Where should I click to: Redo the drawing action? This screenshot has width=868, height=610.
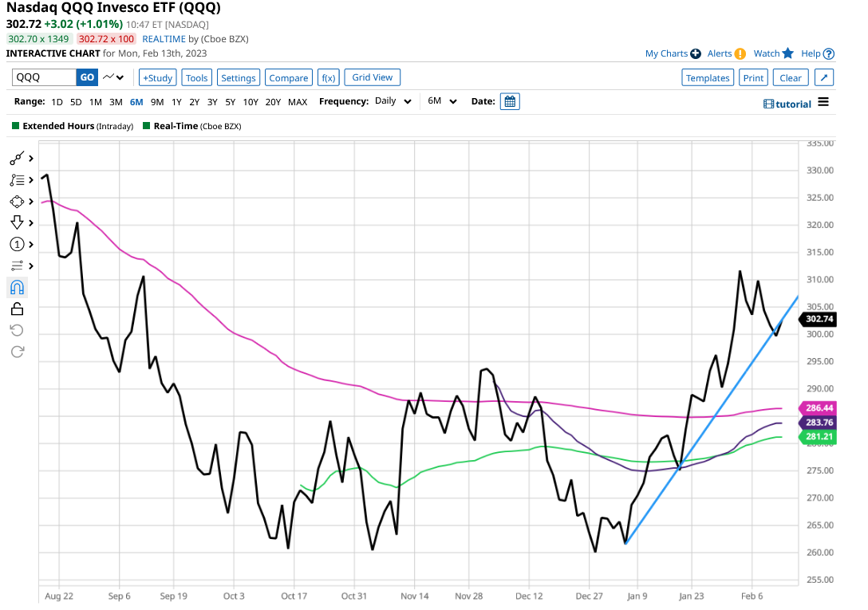(x=18, y=352)
